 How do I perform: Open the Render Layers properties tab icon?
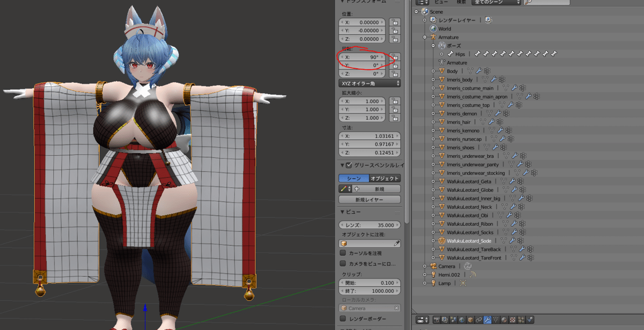445,320
